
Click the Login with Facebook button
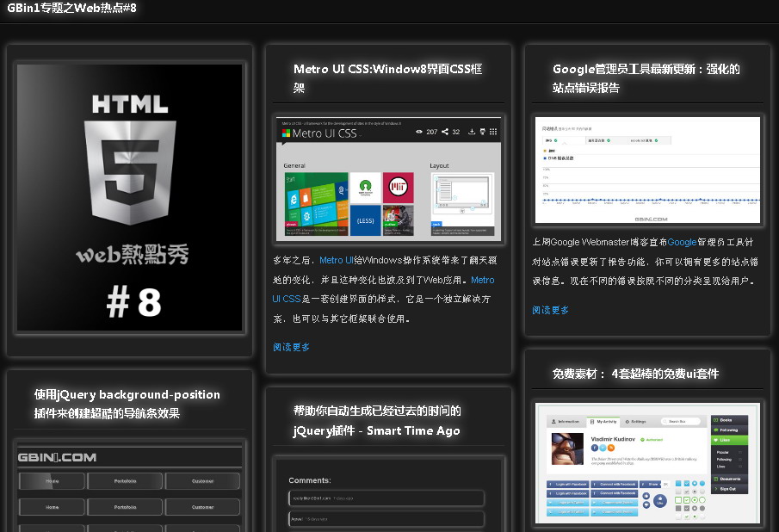[567, 484]
